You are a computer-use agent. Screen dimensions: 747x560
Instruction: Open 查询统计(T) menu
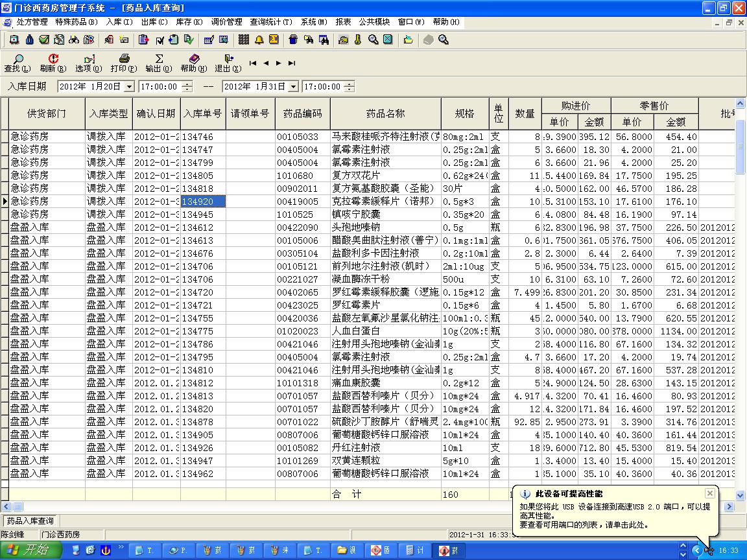(x=271, y=22)
